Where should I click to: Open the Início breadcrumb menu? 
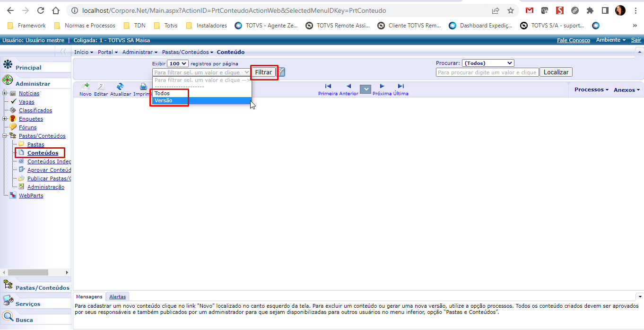click(84, 52)
